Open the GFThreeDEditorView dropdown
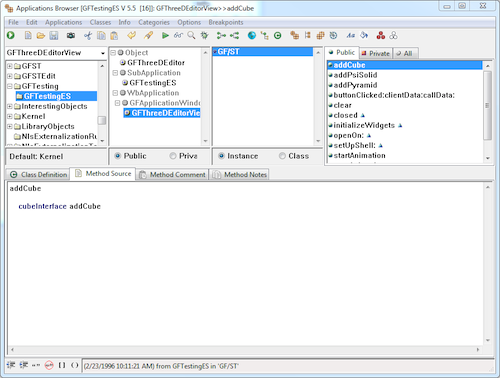The image size is (500, 378). pos(102,53)
